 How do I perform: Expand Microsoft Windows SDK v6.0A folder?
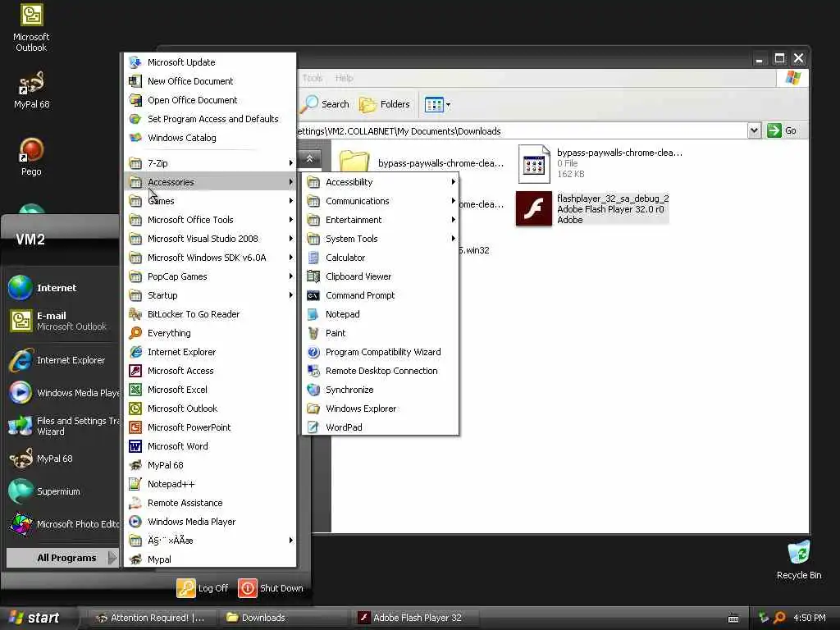210,258
